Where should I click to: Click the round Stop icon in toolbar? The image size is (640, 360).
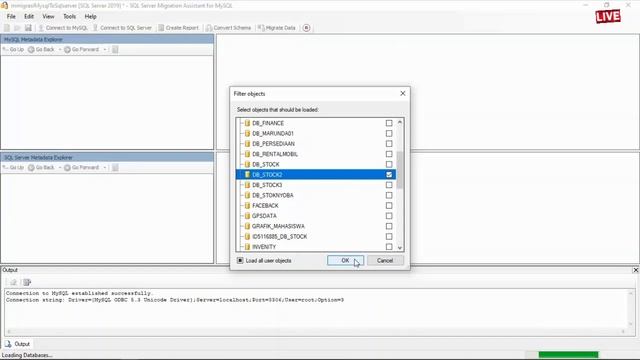307,28
